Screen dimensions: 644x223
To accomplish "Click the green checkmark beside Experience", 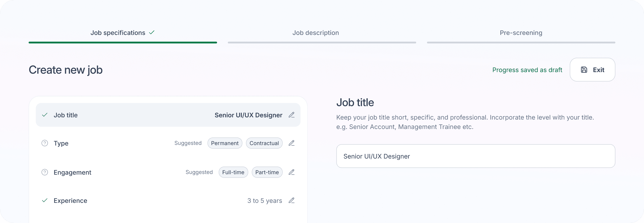I will tap(45, 200).
